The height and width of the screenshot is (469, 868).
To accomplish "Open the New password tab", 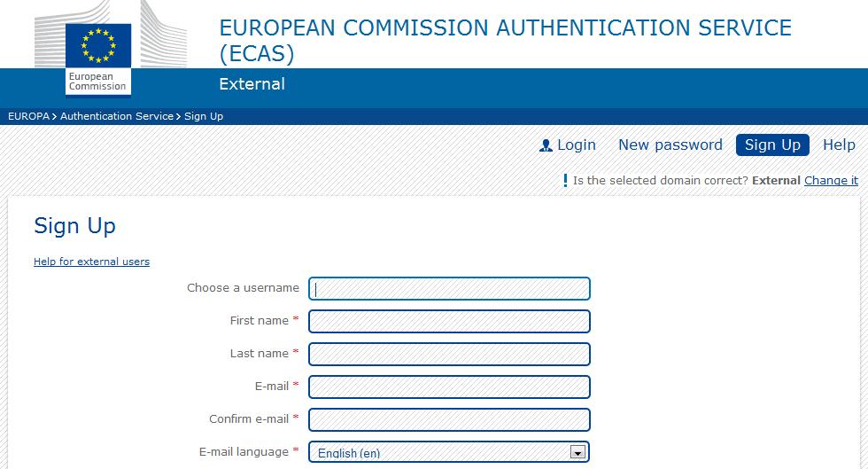I will coord(670,145).
